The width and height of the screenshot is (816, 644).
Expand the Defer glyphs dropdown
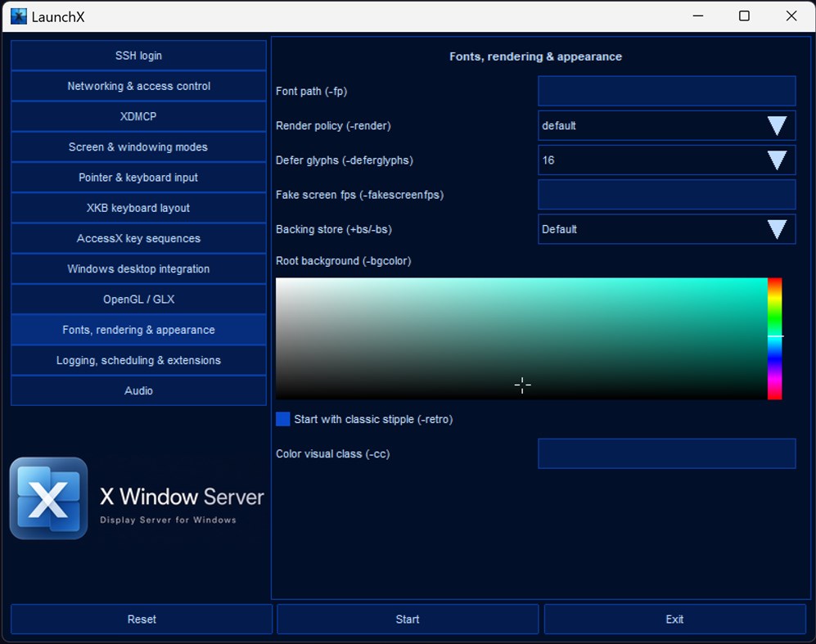pos(667,160)
